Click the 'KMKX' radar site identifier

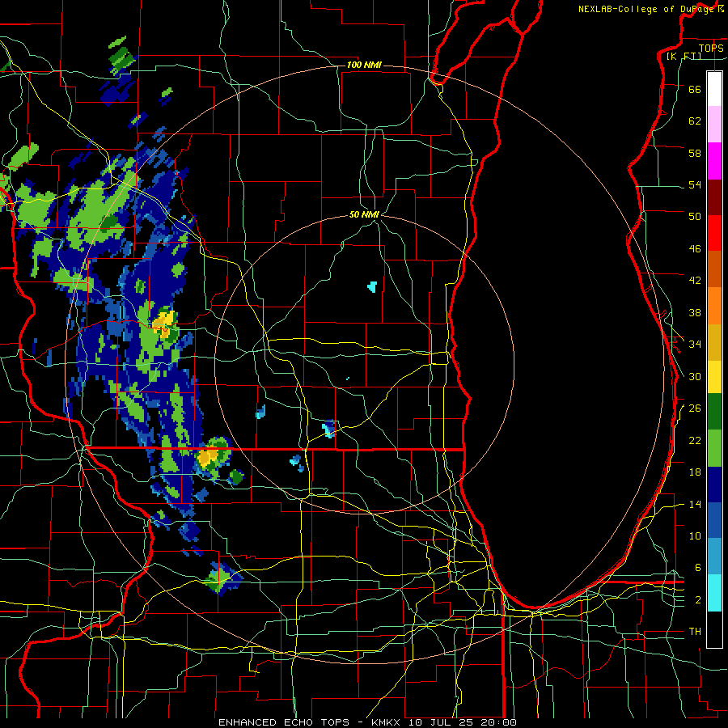(x=387, y=722)
